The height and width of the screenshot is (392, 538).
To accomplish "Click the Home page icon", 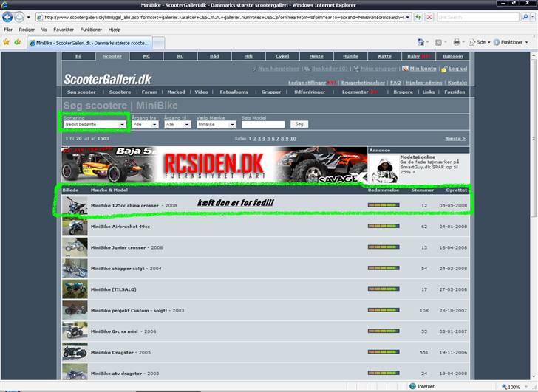I will click(x=420, y=42).
